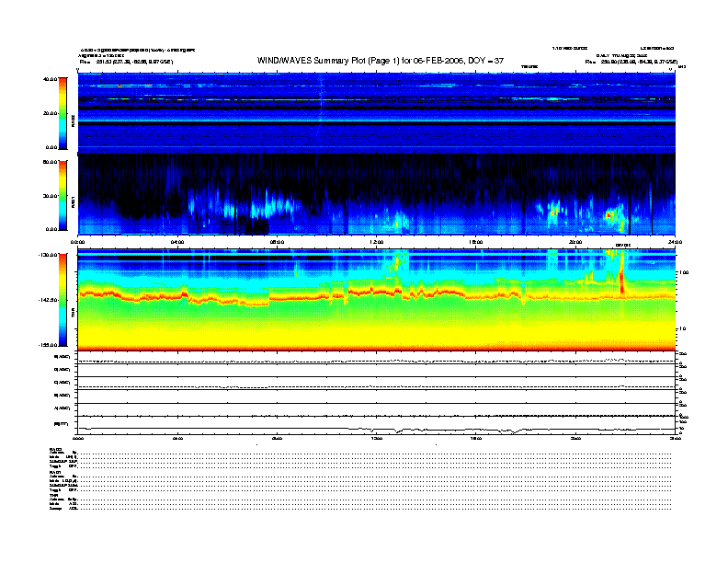Click the 100 label on TNR frequency axis
Image resolution: width=728 pixels, height=563 pixels.
point(683,272)
